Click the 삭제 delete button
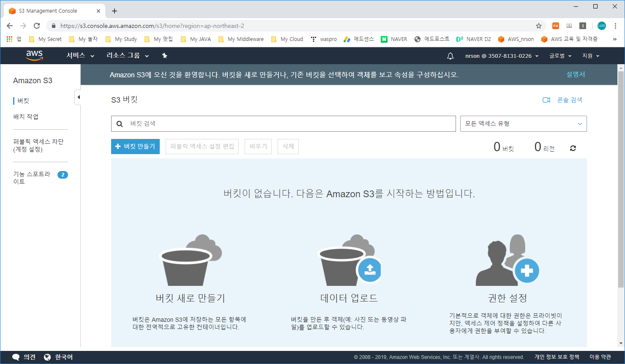The image size is (625, 364). click(x=288, y=147)
